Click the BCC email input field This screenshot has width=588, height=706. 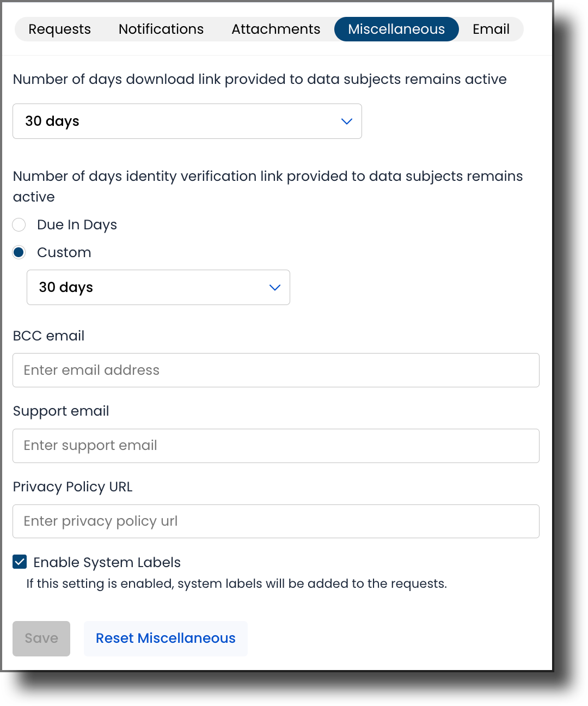[x=275, y=370]
